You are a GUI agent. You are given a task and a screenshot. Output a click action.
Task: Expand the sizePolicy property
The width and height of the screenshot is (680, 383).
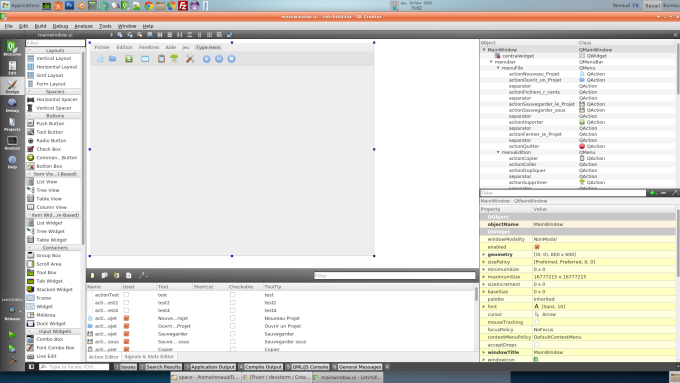click(484, 262)
